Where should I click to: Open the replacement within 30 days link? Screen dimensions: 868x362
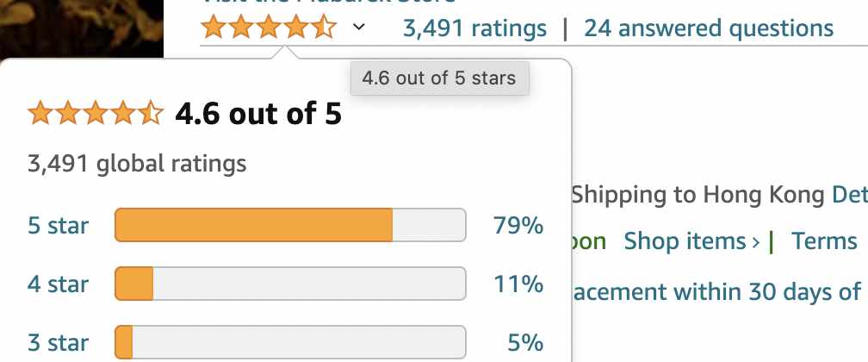pyautogui.click(x=718, y=291)
